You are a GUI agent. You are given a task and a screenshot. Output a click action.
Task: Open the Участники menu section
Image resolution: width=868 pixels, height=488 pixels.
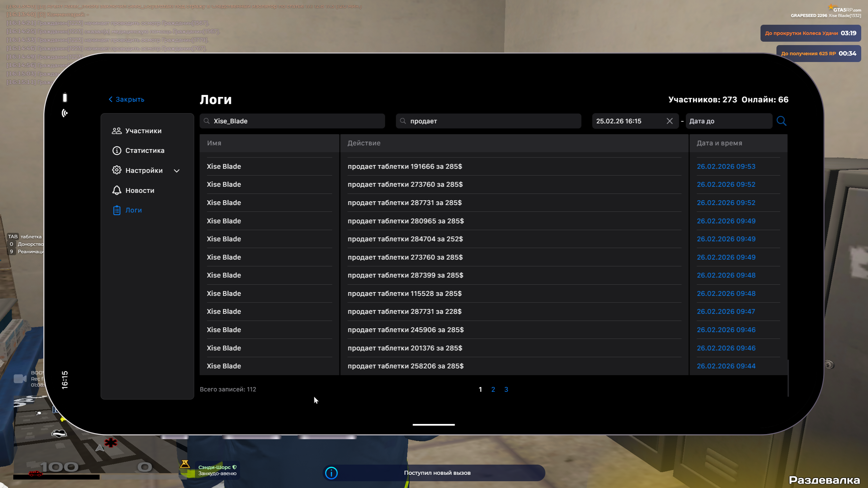coord(143,131)
